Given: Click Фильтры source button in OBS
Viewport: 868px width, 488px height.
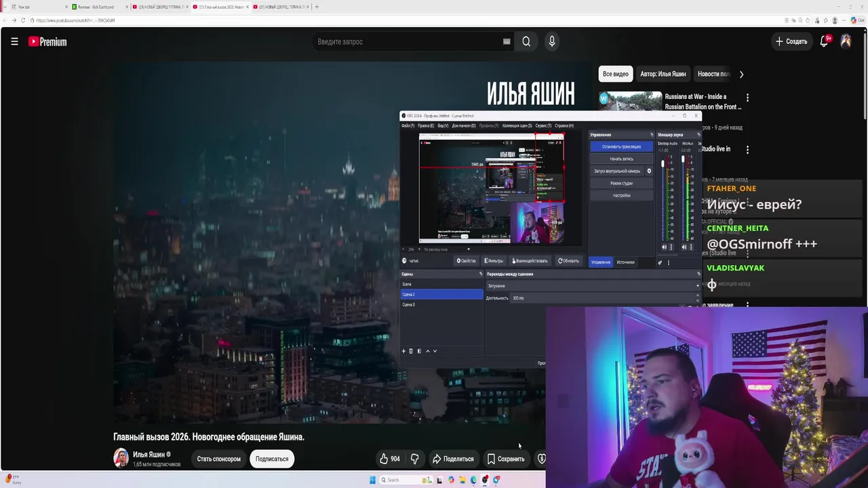Looking at the screenshot, I should click(494, 261).
